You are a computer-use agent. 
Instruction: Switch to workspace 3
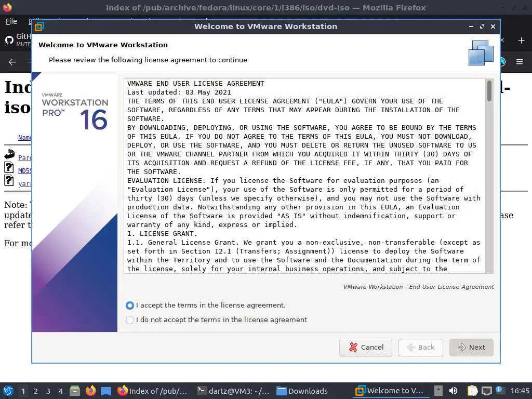point(48,391)
